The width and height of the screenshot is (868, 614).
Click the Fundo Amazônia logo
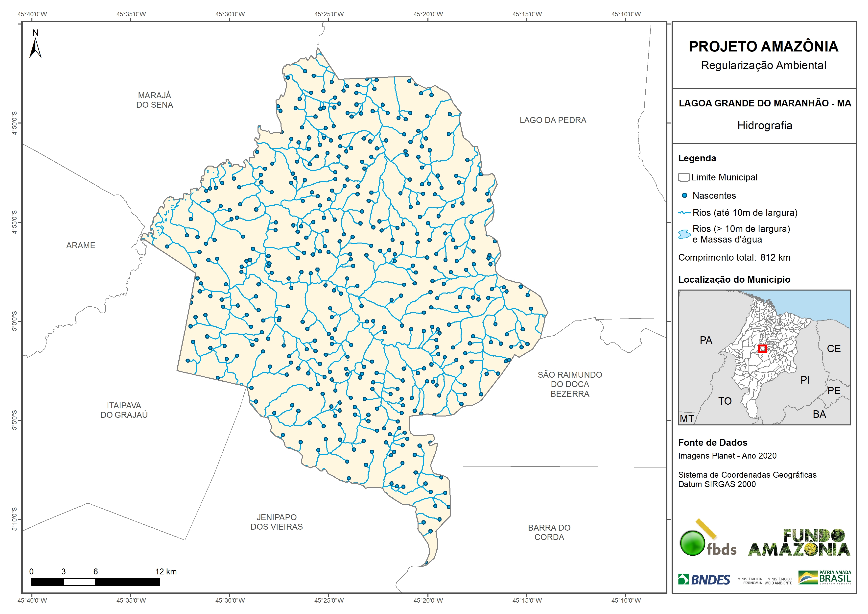(x=799, y=543)
